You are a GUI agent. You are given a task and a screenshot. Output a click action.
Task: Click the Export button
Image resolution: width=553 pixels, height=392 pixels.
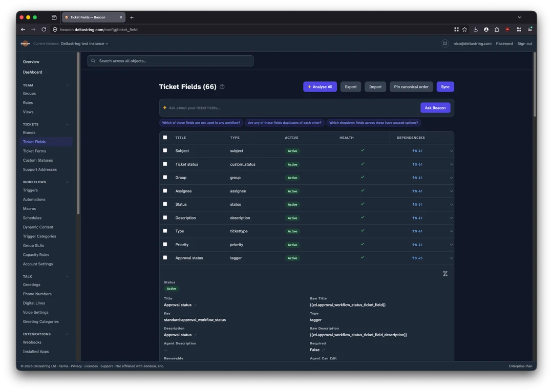351,86
